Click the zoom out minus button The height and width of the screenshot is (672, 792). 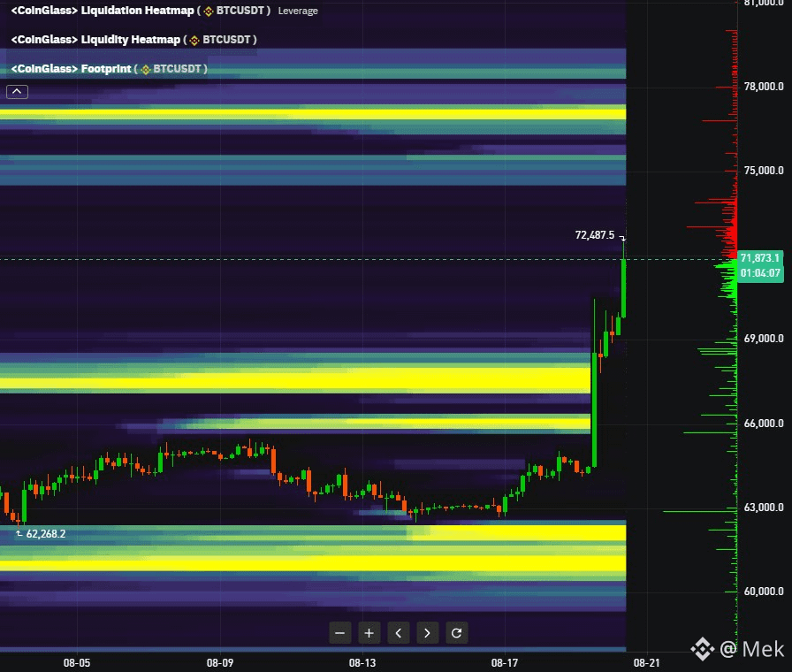point(340,633)
